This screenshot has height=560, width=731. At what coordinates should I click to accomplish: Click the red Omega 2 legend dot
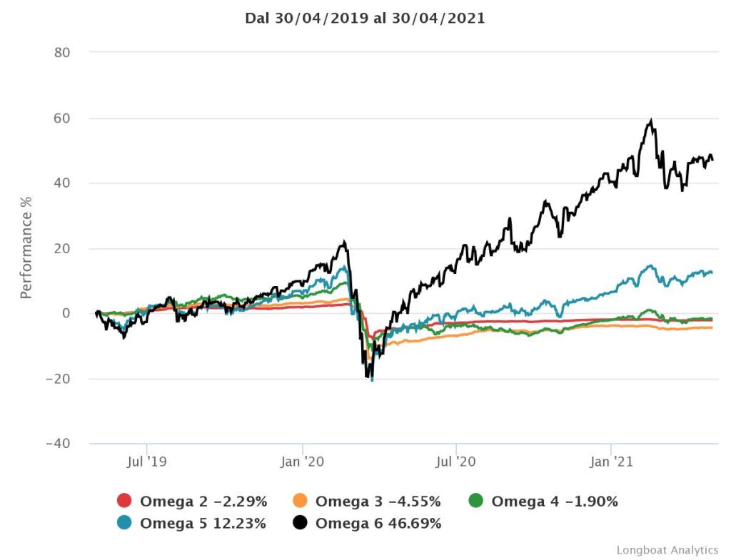pyautogui.click(x=124, y=502)
